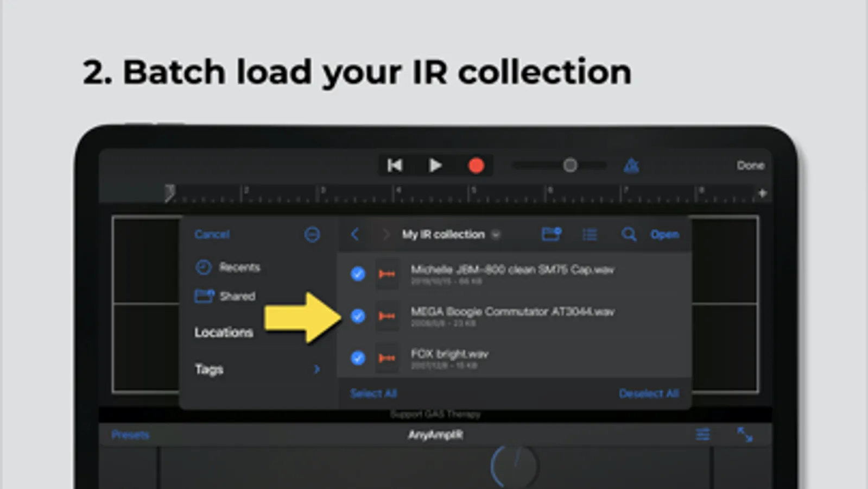Click the AnyAmpIR blue knob
This screenshot has height=489, width=868.
[x=514, y=466]
